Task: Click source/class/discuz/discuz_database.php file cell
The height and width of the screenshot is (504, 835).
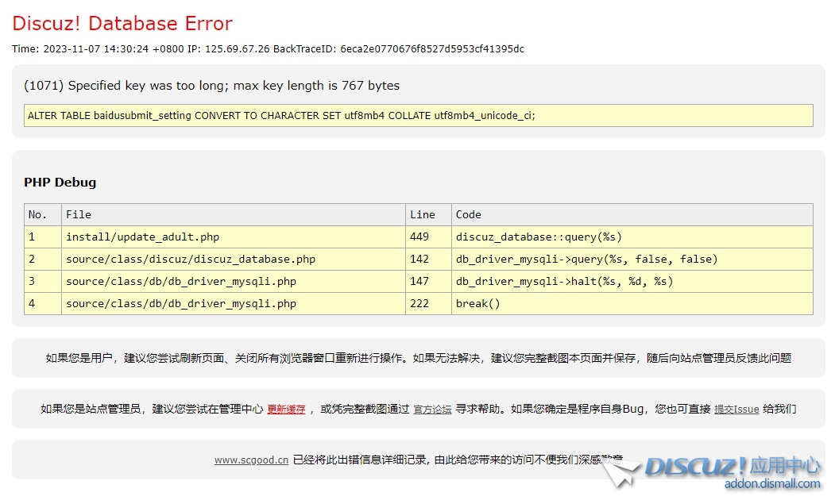Action: [234, 260]
